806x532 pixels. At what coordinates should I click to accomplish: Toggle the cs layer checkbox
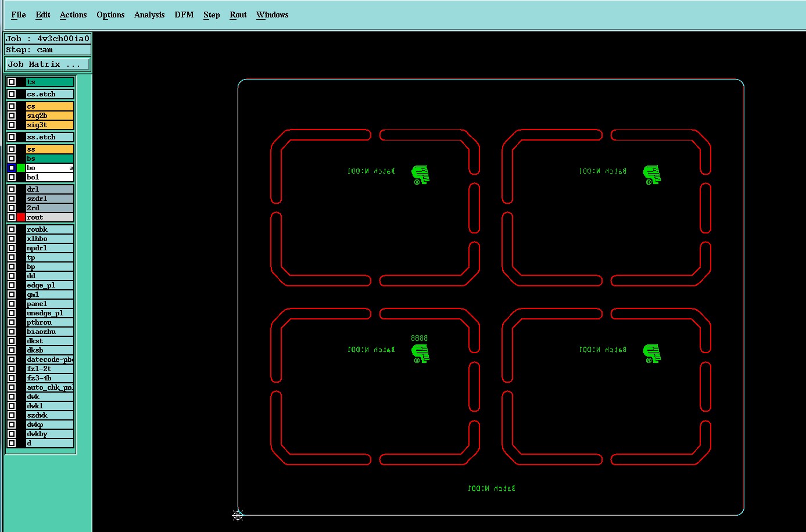click(x=12, y=106)
